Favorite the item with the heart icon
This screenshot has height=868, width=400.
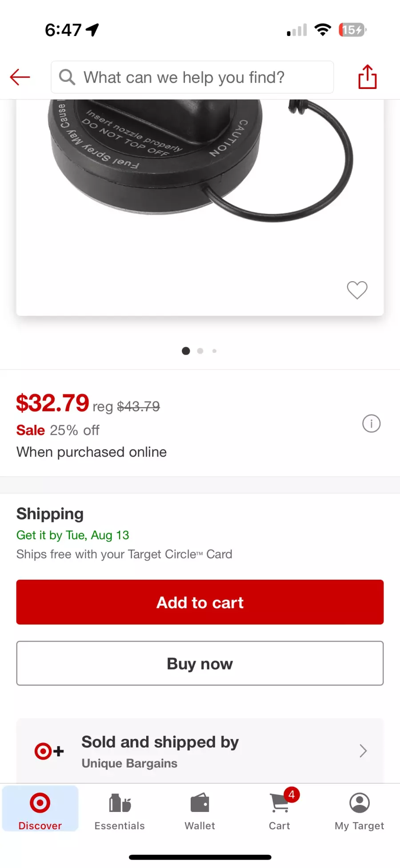(x=357, y=290)
